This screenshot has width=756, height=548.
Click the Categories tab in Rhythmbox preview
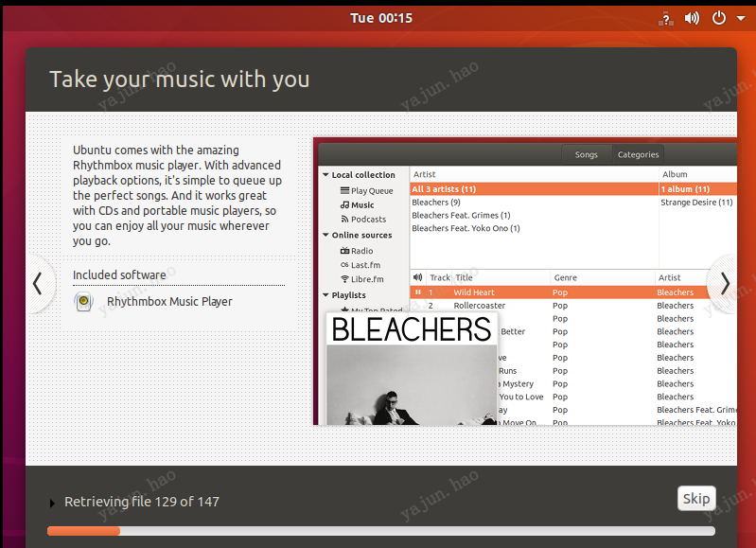pos(638,154)
